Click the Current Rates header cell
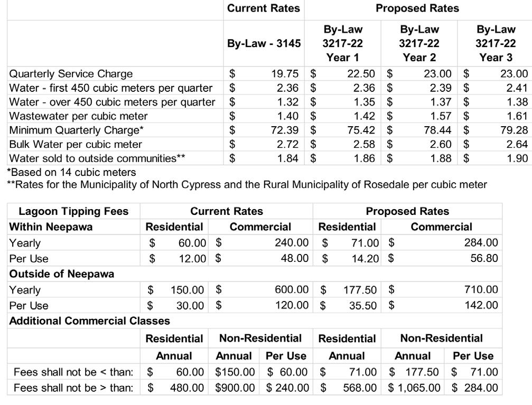The height and width of the screenshot is (405, 532). (x=263, y=8)
